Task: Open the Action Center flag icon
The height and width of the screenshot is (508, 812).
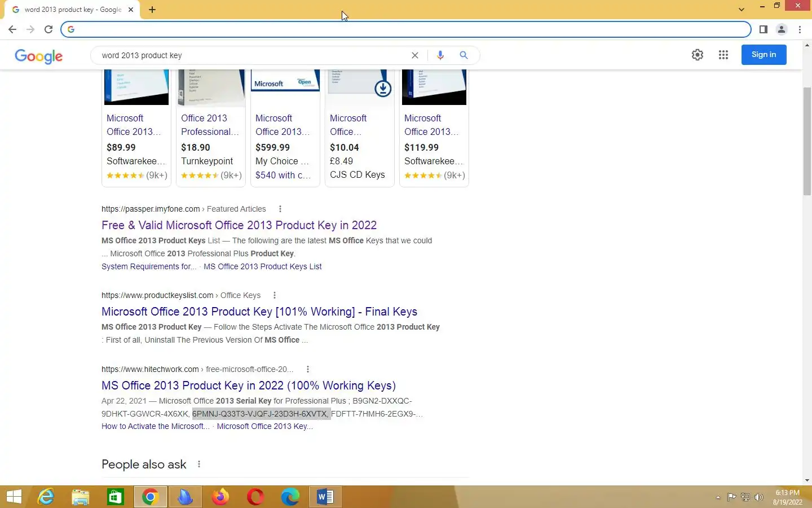Action: [x=731, y=497]
